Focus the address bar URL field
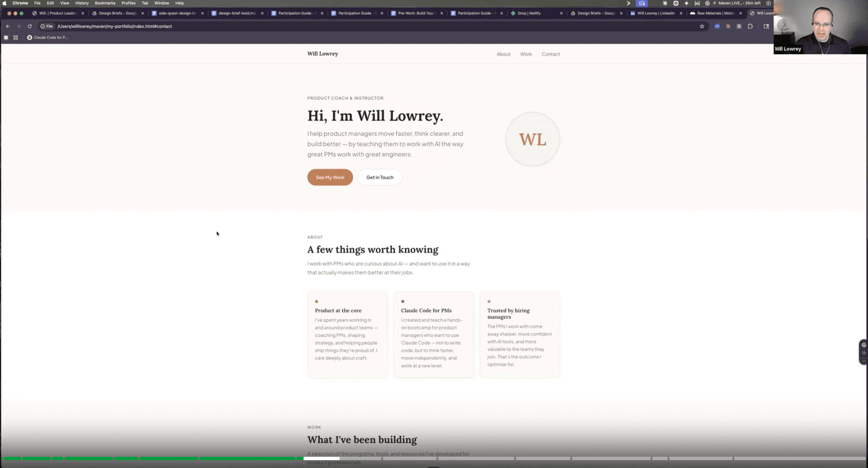 373,26
